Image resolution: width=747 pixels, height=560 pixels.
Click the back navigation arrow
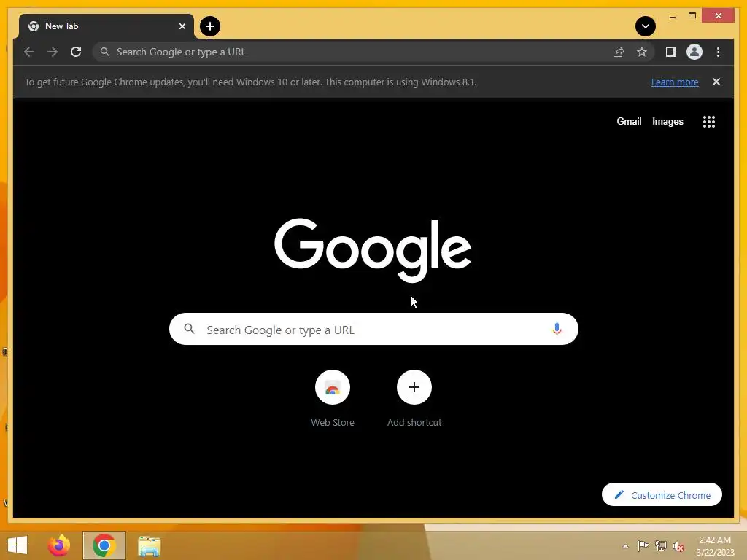tap(29, 52)
